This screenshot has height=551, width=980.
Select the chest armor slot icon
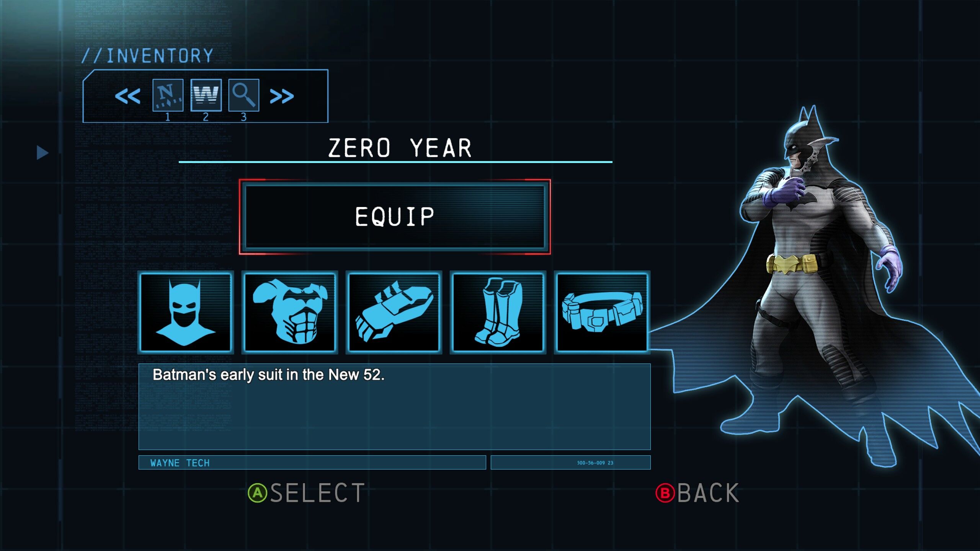pos(290,312)
